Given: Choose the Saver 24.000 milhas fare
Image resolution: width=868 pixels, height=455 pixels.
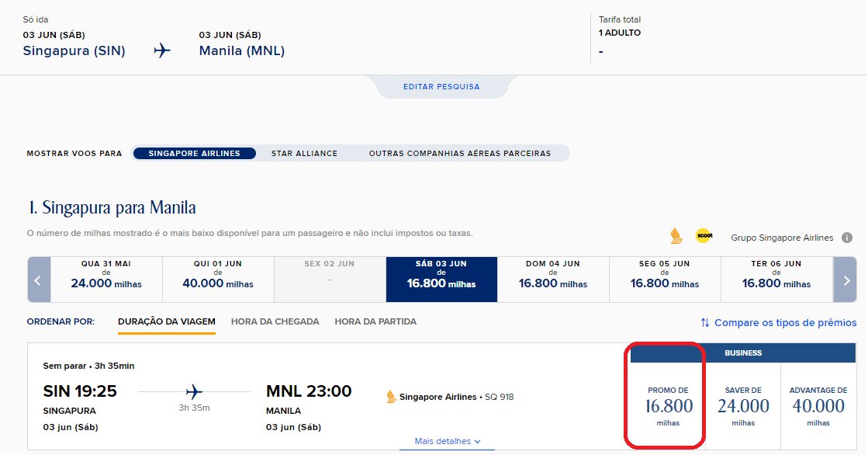Looking at the screenshot, I should pos(743,406).
